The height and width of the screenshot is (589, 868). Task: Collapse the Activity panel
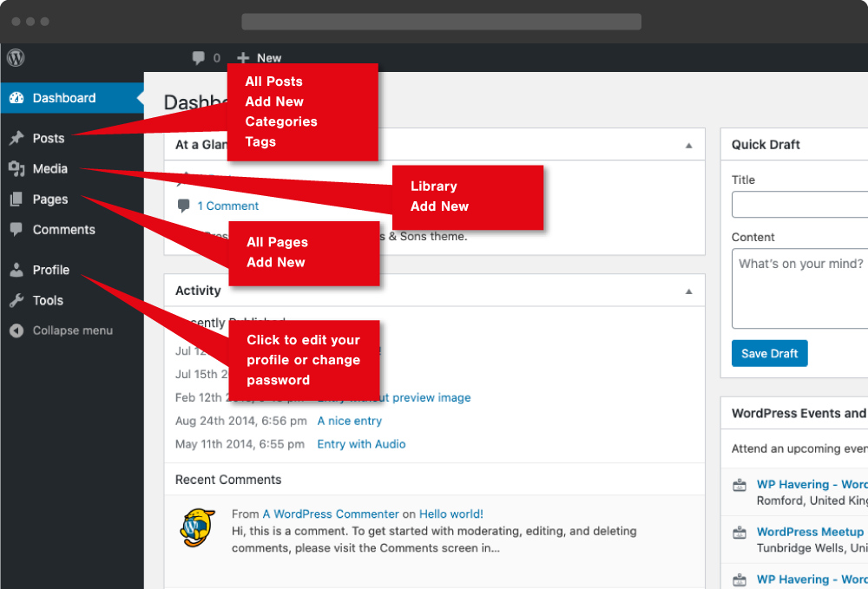click(688, 291)
